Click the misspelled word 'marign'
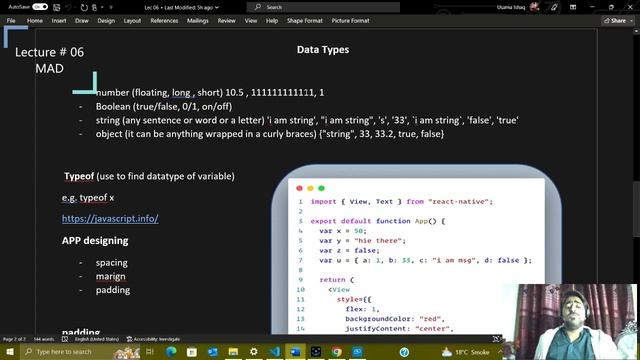Screen dimensions: 640x360 click(x=111, y=276)
